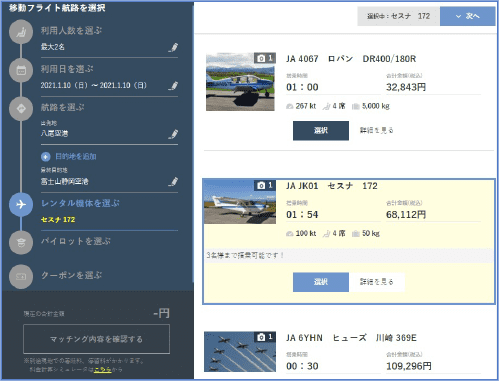This screenshot has width=499, height=381.
Task: Open photo count badge on Cessna 172 image
Action: pos(265,185)
